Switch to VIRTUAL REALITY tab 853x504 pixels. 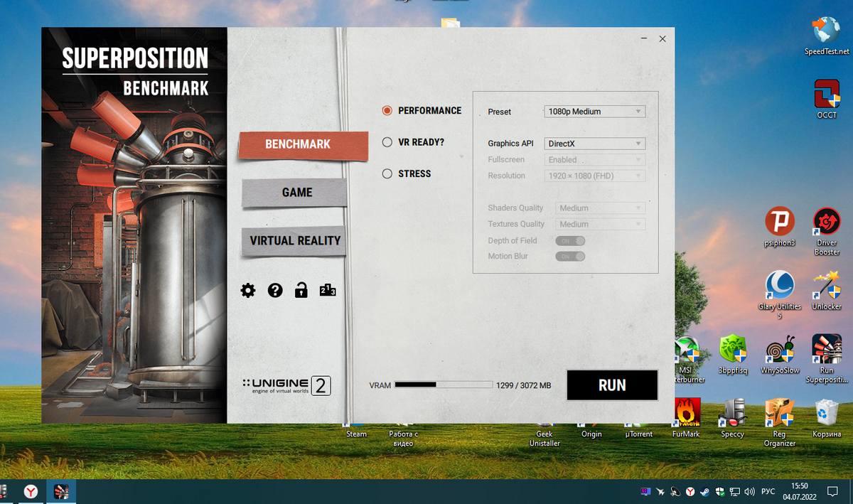tap(295, 241)
